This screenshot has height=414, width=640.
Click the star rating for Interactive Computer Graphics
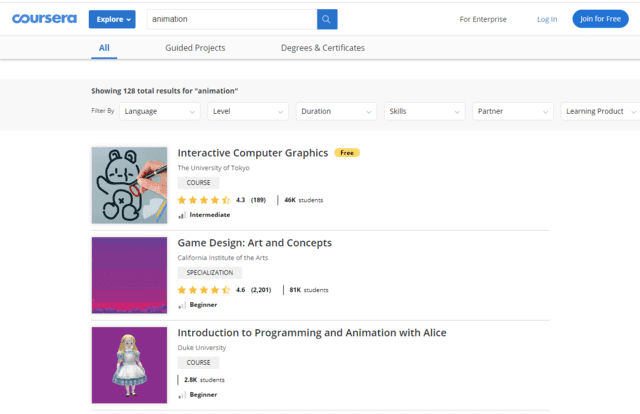click(x=204, y=200)
